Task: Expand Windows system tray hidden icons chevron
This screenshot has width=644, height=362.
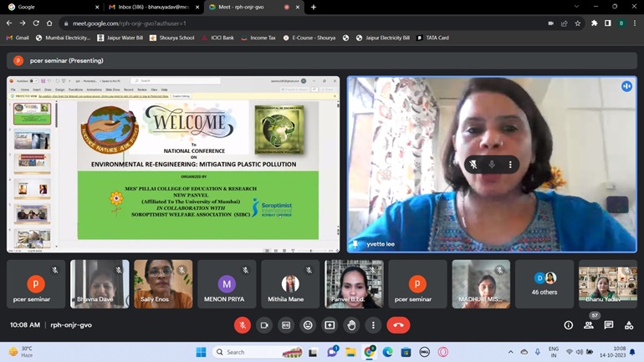Action: point(510,352)
